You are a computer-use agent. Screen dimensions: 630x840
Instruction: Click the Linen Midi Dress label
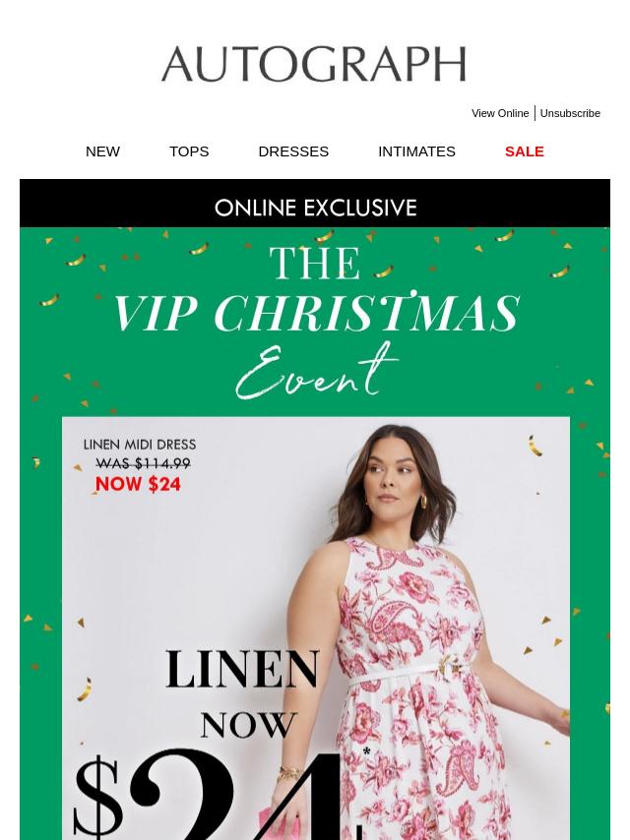140,445
